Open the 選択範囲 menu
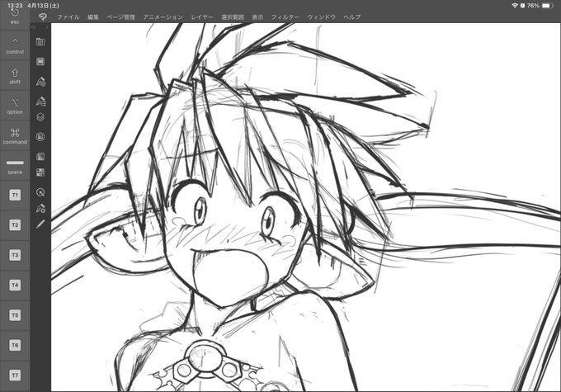561x392 pixels. 233,17
